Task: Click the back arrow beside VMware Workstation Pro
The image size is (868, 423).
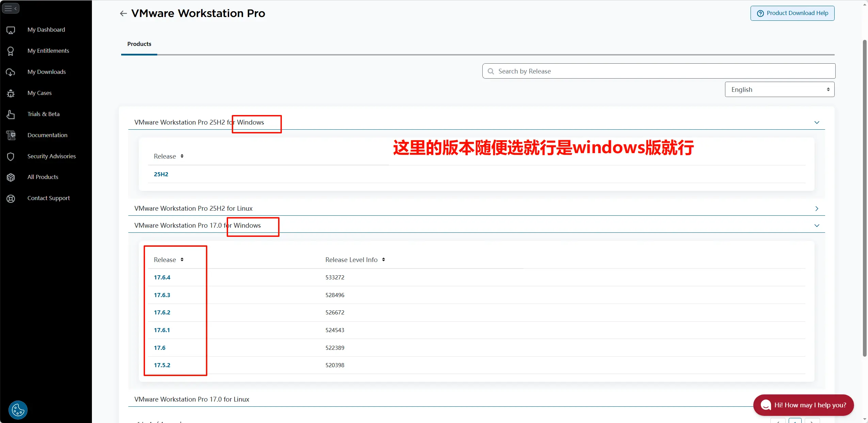Action: coord(123,13)
